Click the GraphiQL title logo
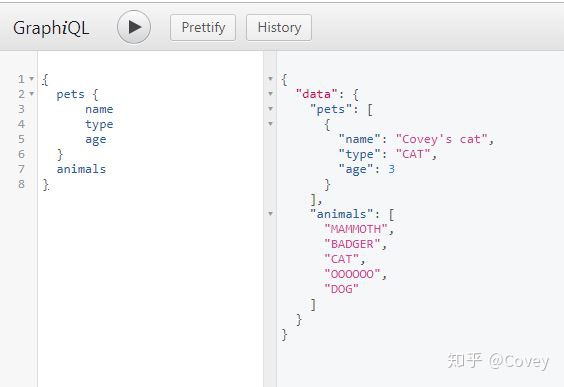This screenshot has height=387, width=564. 51,28
